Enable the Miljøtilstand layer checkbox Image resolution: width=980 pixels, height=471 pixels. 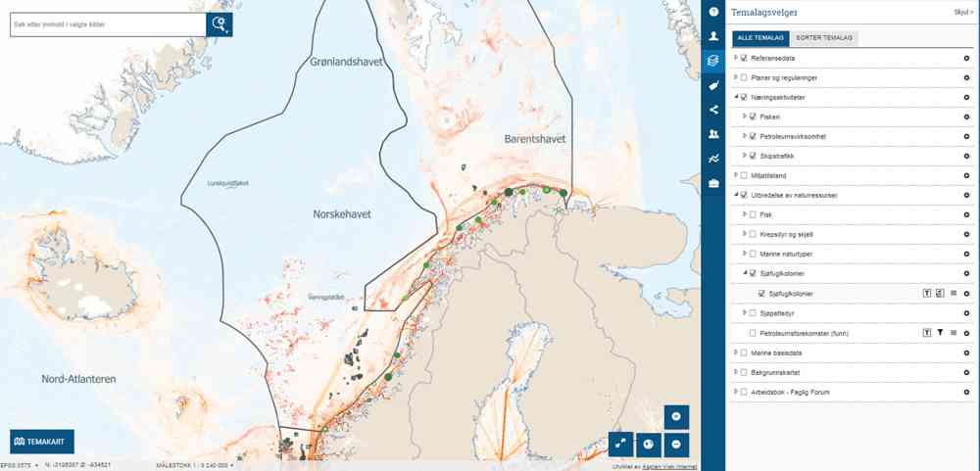pyautogui.click(x=744, y=175)
